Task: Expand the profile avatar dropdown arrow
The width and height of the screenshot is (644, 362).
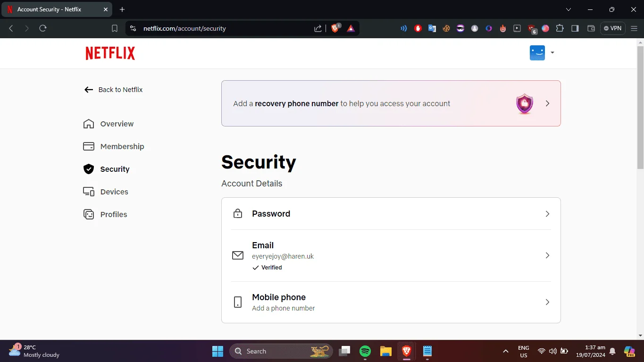Action: 552,52
